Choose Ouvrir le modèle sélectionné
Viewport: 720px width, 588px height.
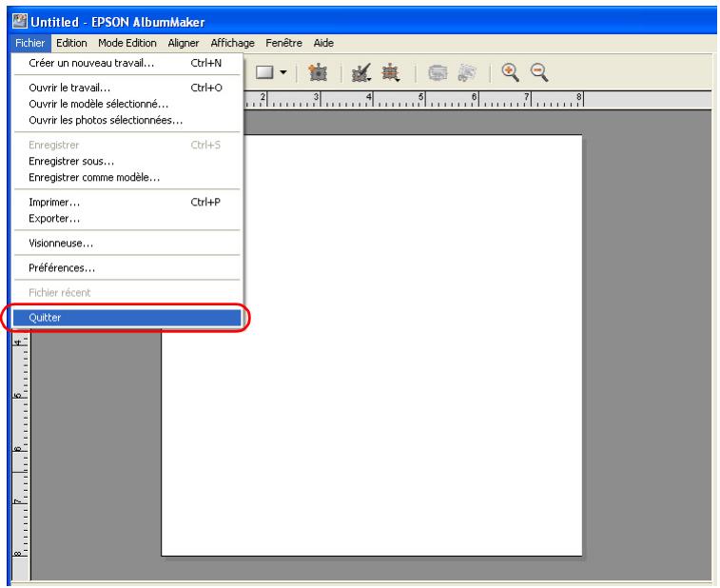[x=126, y=105]
